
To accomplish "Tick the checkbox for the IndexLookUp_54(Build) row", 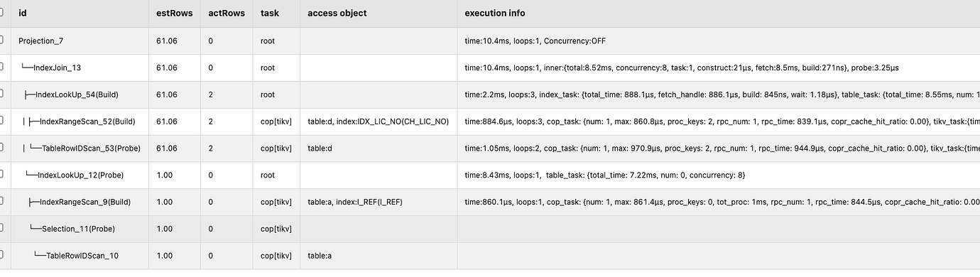I will click(2, 94).
